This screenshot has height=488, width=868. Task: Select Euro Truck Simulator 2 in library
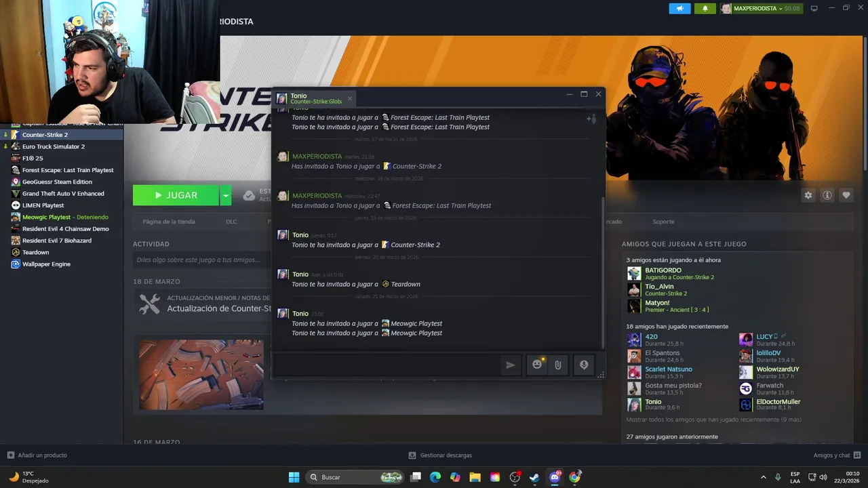[x=62, y=146]
